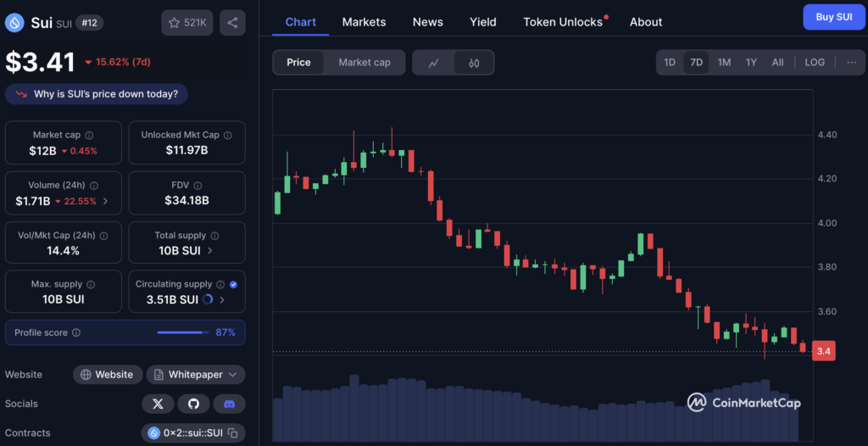Screen dimensions: 868x446
Task: Set chart range to 1M
Action: click(724, 62)
